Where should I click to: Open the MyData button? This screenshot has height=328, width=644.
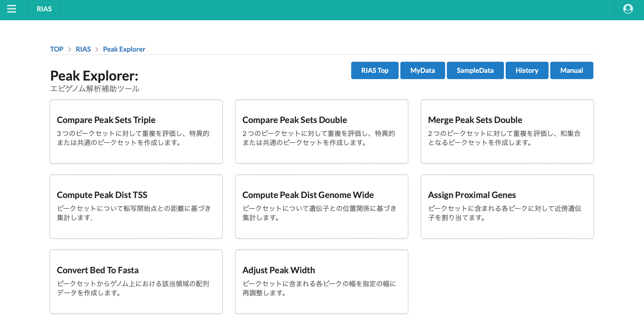422,71
